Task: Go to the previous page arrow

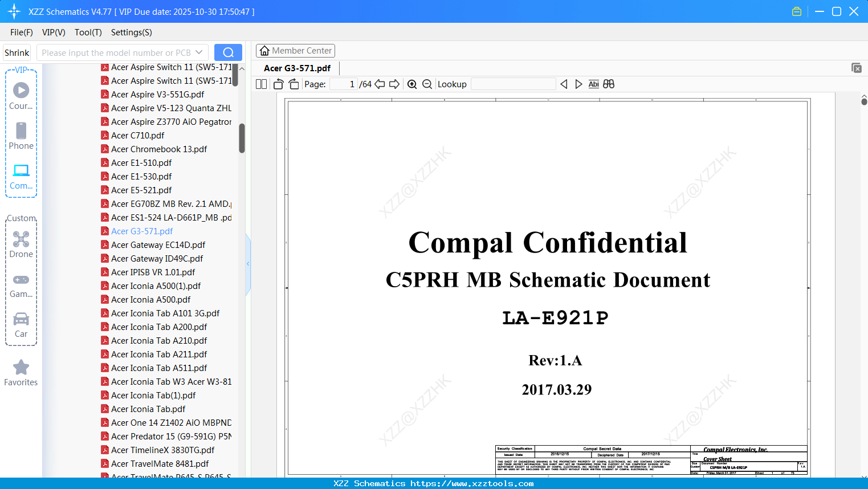Action: tap(380, 84)
